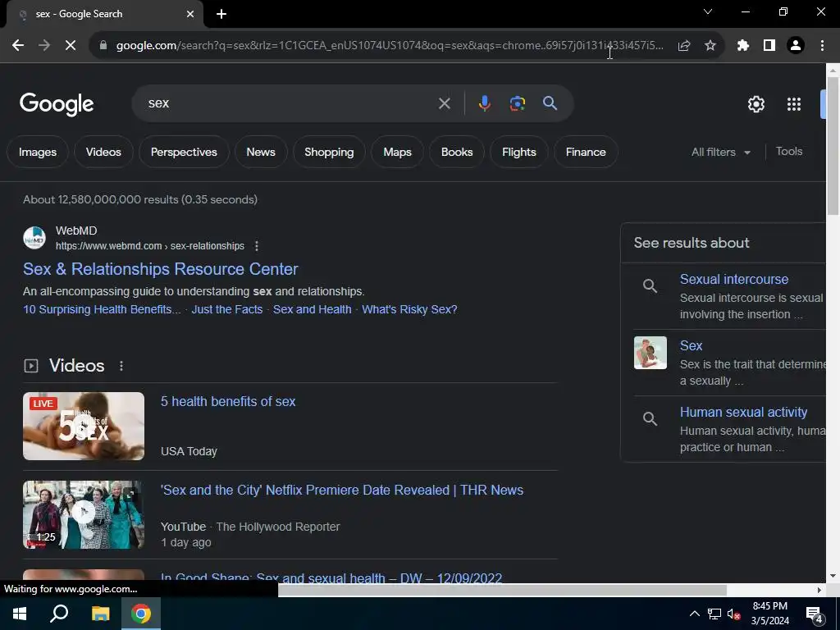Open 'Sex and Health' sitelink
The height and width of the screenshot is (630, 840).
coord(313,309)
